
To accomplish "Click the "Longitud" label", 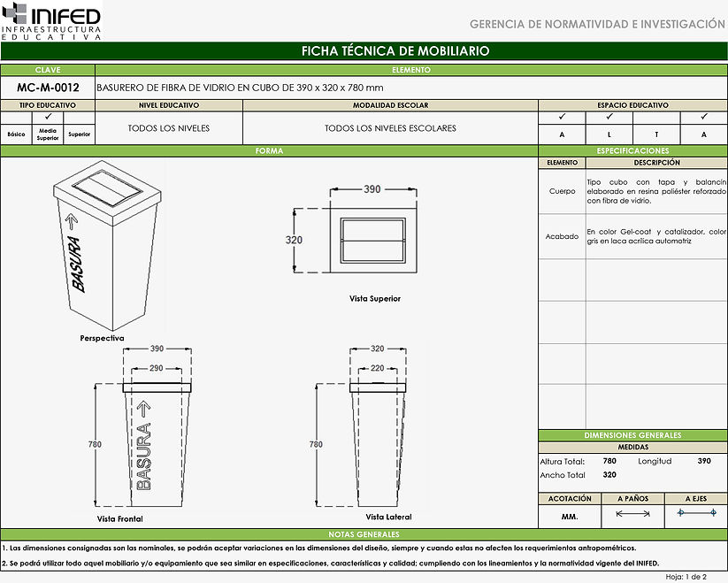I will (x=655, y=461).
